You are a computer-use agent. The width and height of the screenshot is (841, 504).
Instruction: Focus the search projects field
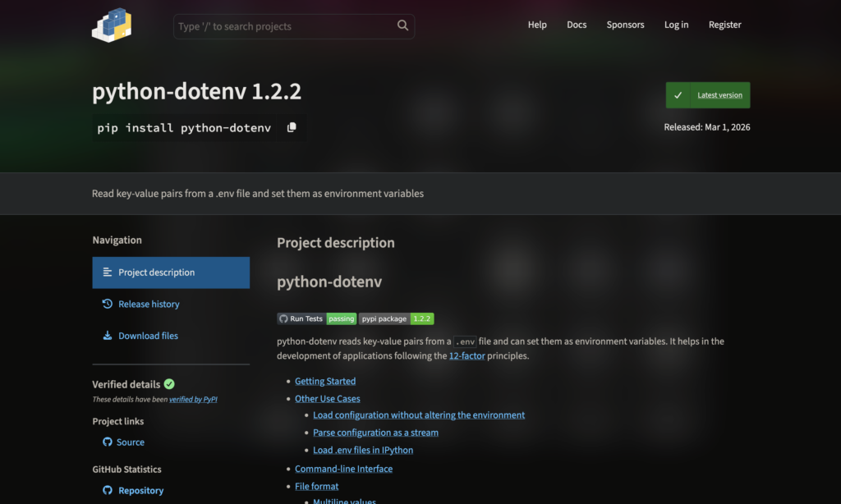point(293,26)
